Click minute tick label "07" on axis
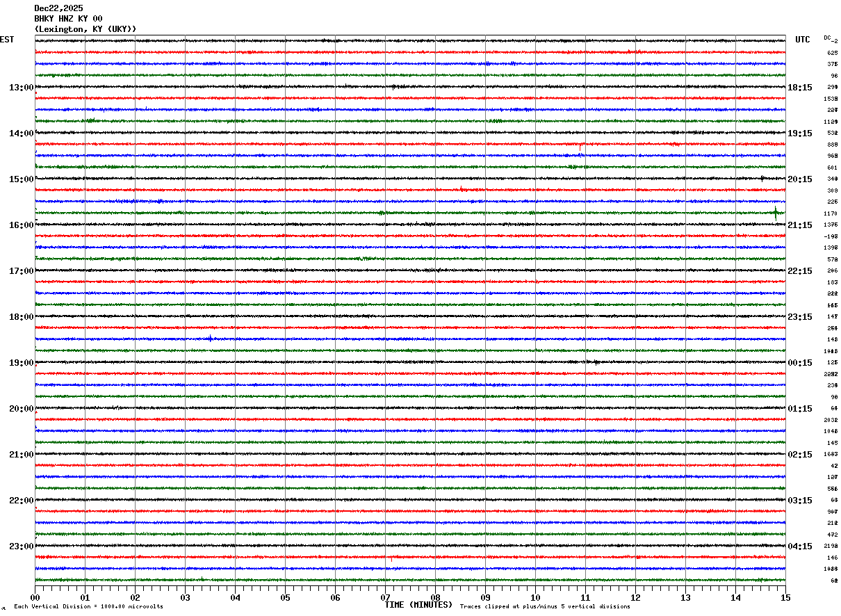This screenshot has height=616, width=841. (x=385, y=597)
